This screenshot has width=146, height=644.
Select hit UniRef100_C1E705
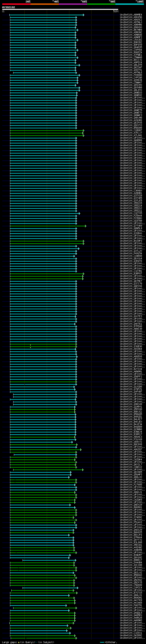(x=131, y=213)
